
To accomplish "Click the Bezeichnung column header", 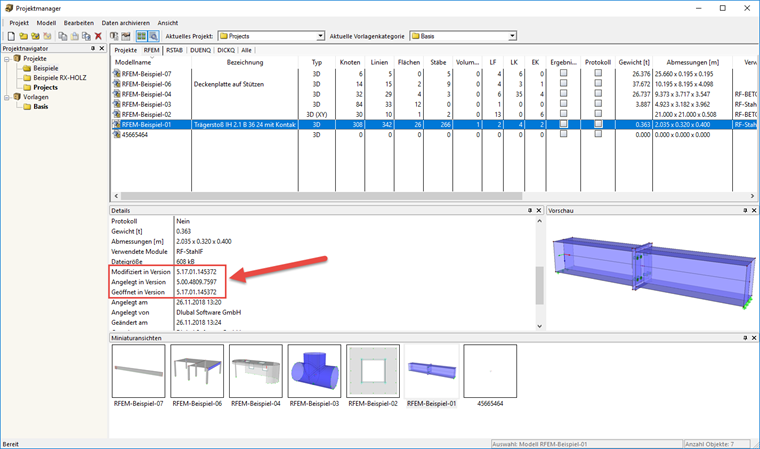I will (245, 62).
